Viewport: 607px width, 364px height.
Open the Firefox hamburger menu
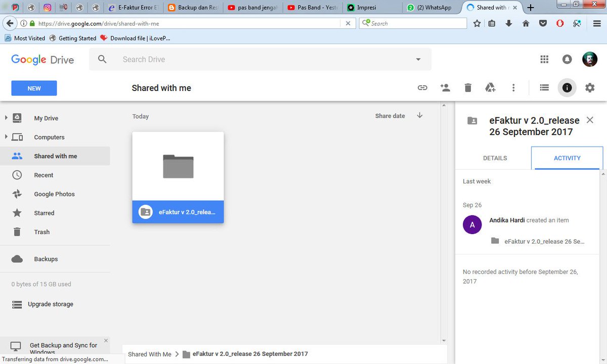597,23
